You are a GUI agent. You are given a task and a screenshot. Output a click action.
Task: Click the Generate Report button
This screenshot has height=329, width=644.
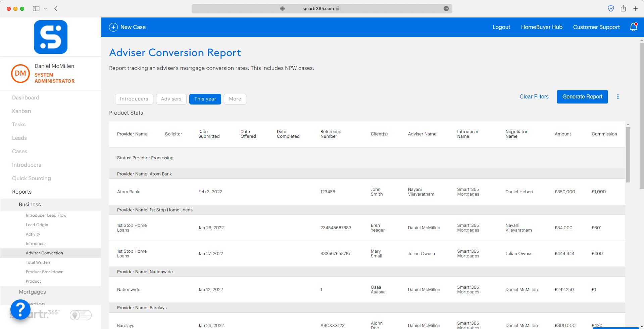582,97
